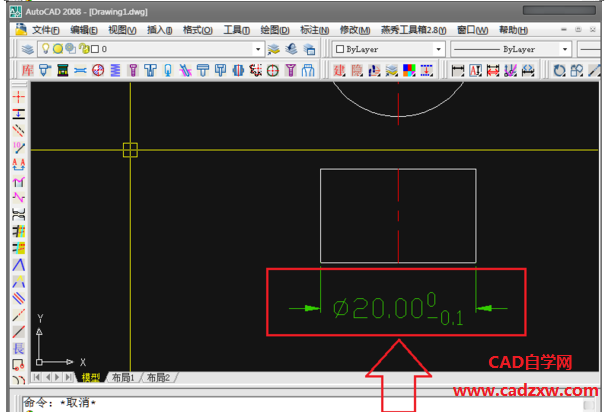Open the 工具(T) menu
Viewport: 607px width, 414px height.
(237, 30)
